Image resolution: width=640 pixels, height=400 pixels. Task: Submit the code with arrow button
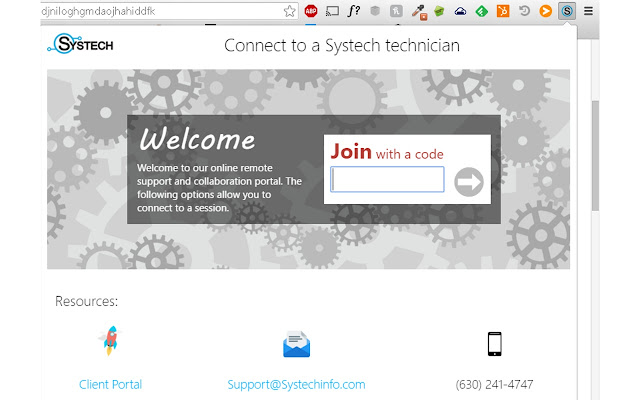(x=469, y=182)
